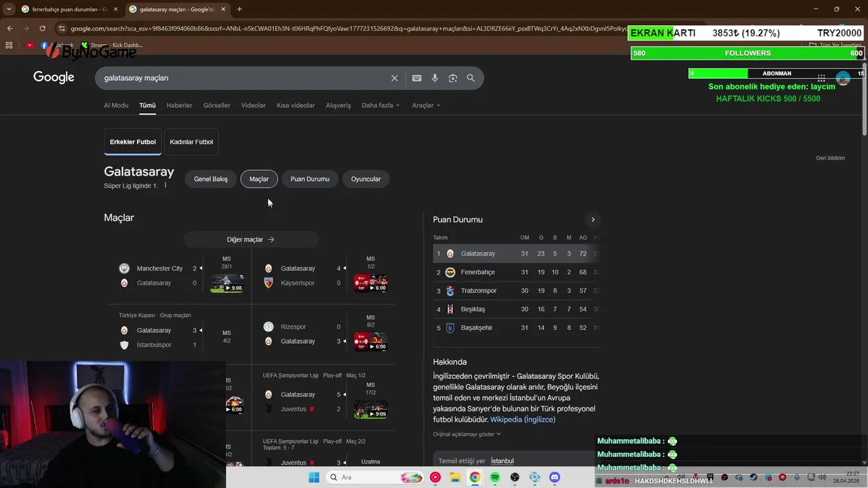Screen dimensions: 868x488
Task: Submit search with the magnifier icon
Action: (471, 78)
